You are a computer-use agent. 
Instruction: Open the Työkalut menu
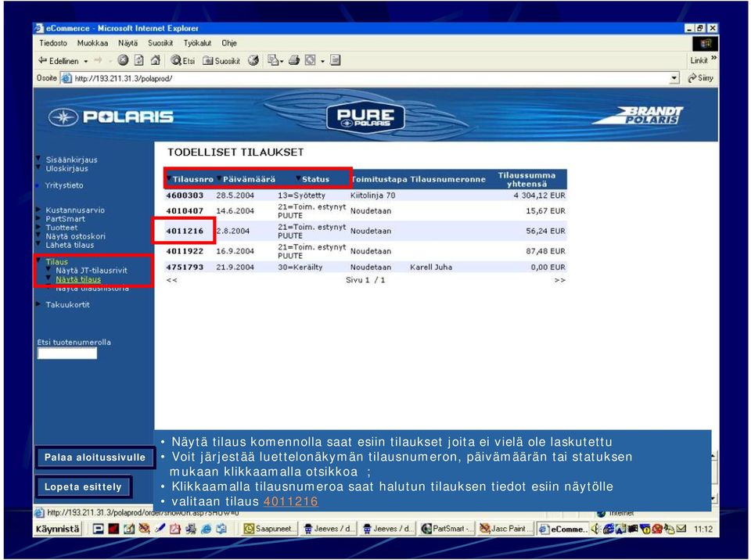coord(197,43)
